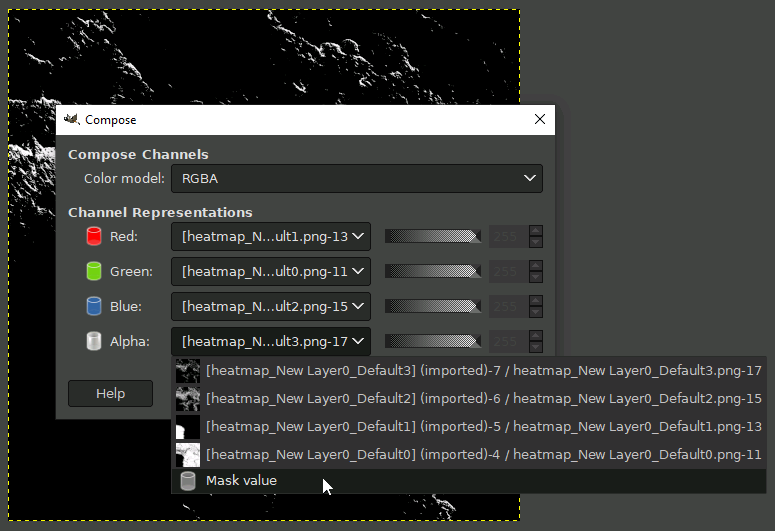Click the alpha channel cylinder icon
This screenshot has width=775, height=531.
(94, 342)
